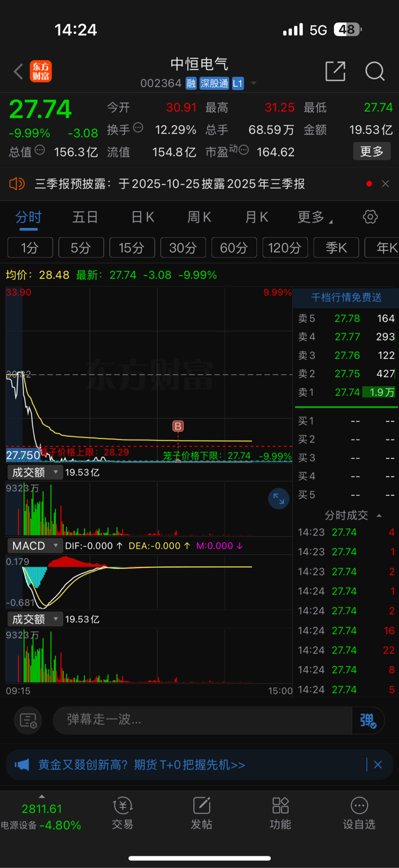Expand the 更多 chart period menu
Image resolution: width=399 pixels, height=868 pixels.
(x=315, y=217)
